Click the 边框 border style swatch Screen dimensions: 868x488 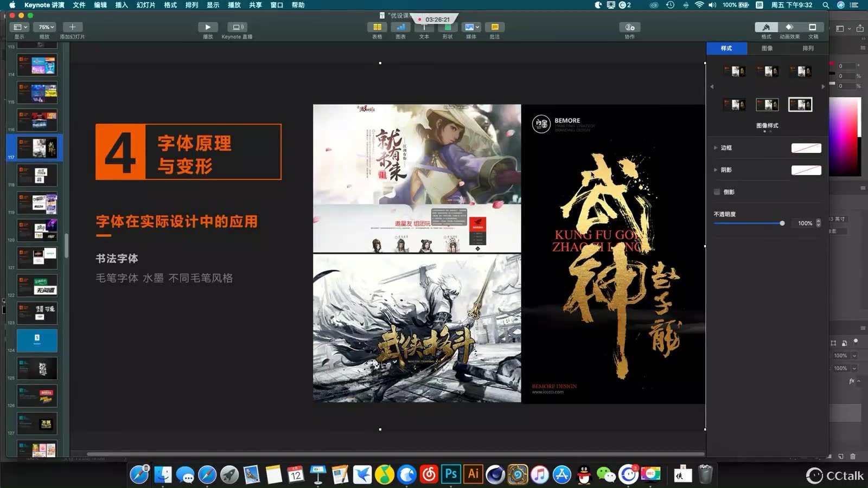pyautogui.click(x=806, y=148)
